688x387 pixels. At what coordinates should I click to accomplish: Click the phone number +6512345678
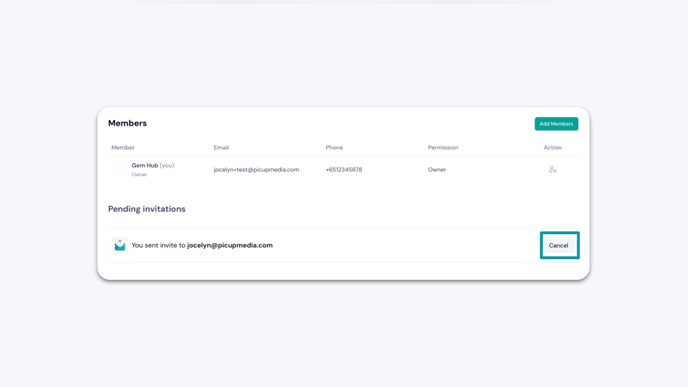click(x=344, y=169)
